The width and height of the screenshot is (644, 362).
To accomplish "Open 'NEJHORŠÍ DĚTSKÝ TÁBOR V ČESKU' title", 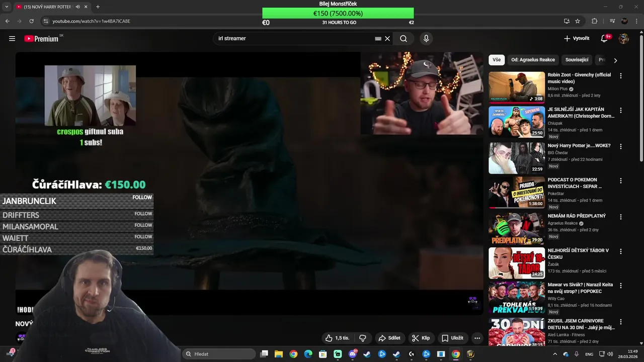I will point(578,253).
